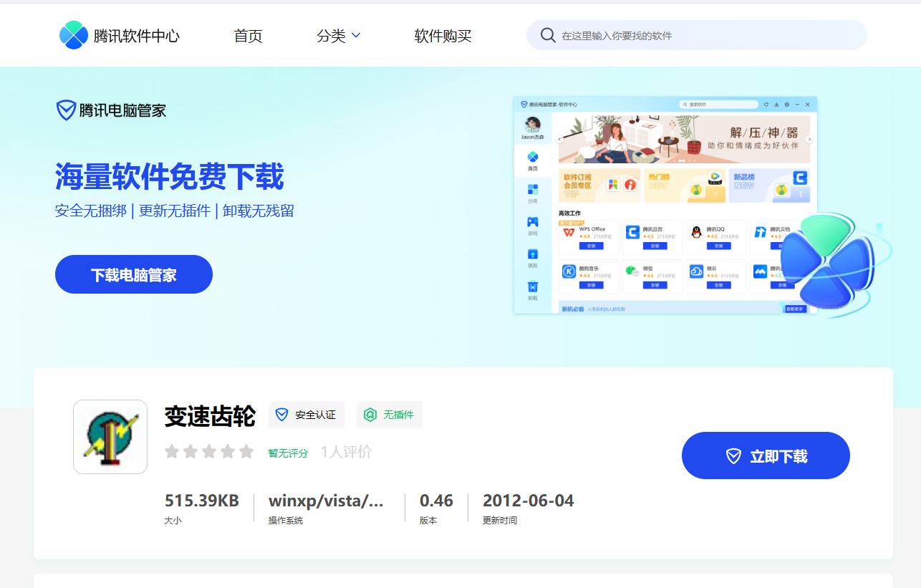Screen dimensions: 921x588
Task: Click the 更新 upload icon in banner preview
Action: coord(532,254)
